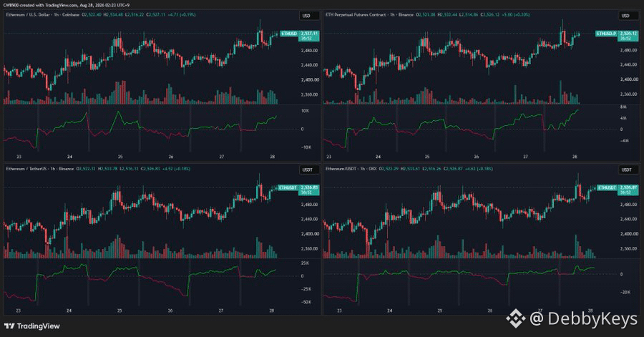
Task: Open USD currency selector on ETH Perpetual chart
Action: [628, 16]
